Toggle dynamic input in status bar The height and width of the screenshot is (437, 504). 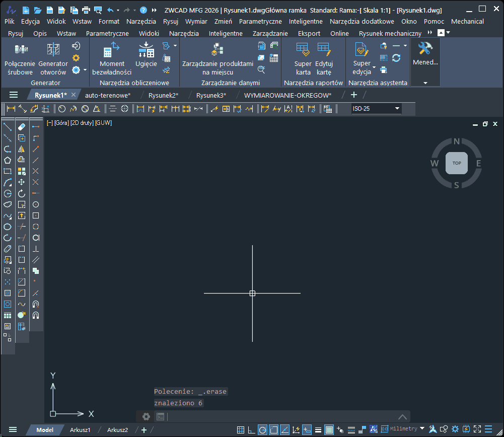307,429
